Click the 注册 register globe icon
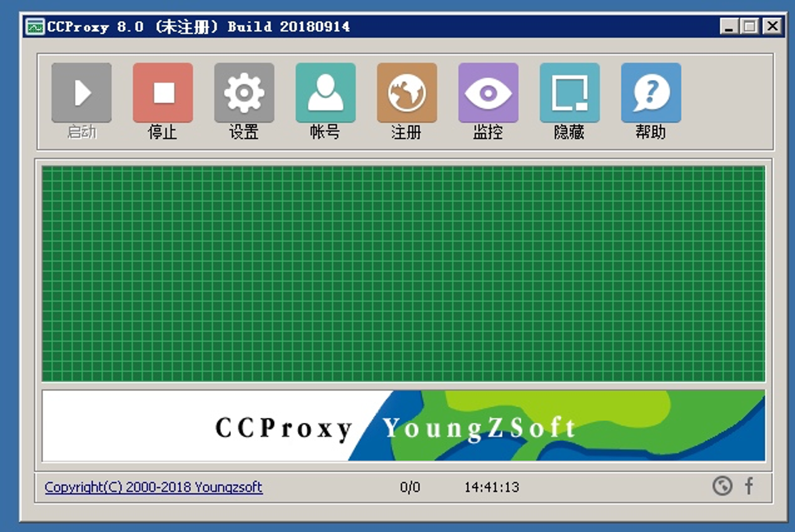Screen dimensions: 795x532 click(x=407, y=93)
